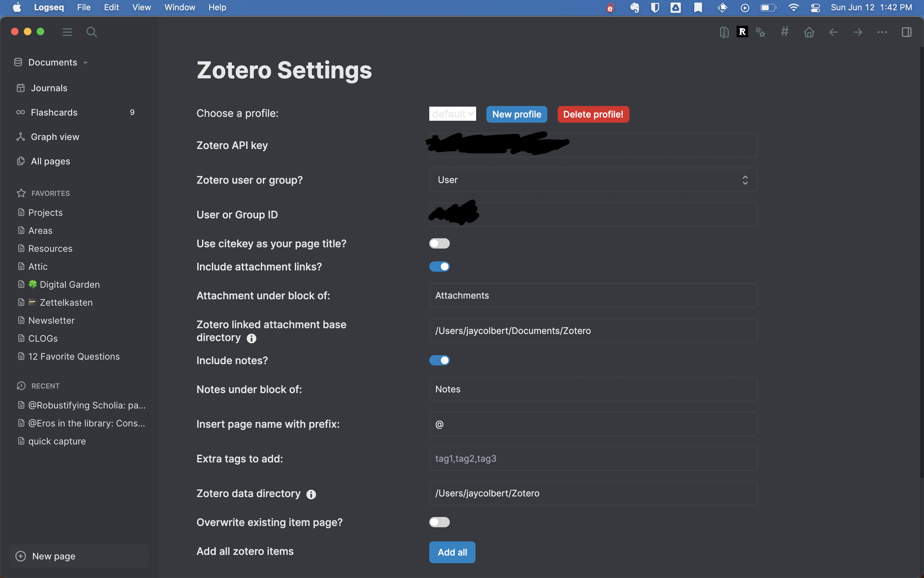Navigate forward with right arrow icon

pyautogui.click(x=858, y=32)
